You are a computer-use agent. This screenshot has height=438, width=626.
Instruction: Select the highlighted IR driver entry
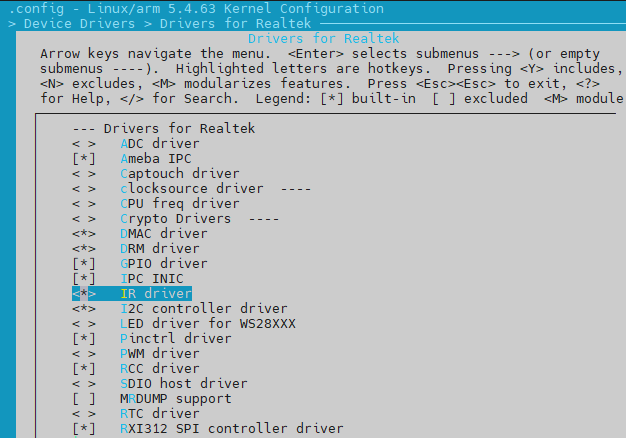(x=155, y=294)
